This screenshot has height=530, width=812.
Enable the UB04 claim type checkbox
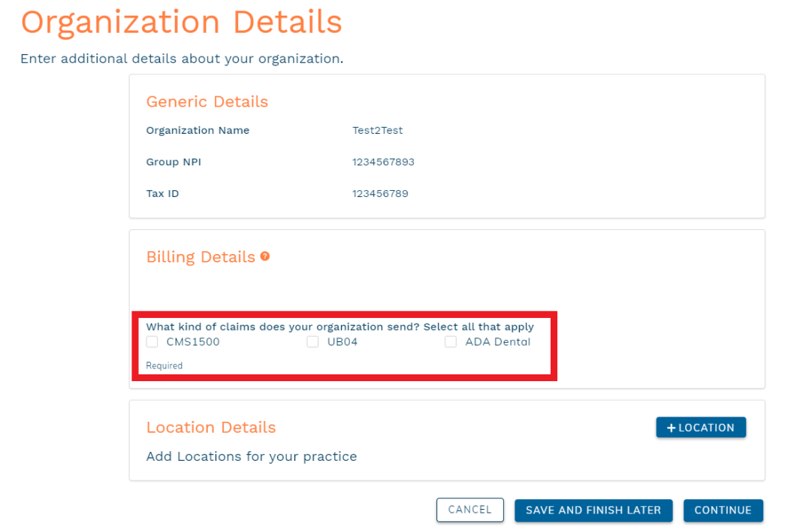pos(312,342)
